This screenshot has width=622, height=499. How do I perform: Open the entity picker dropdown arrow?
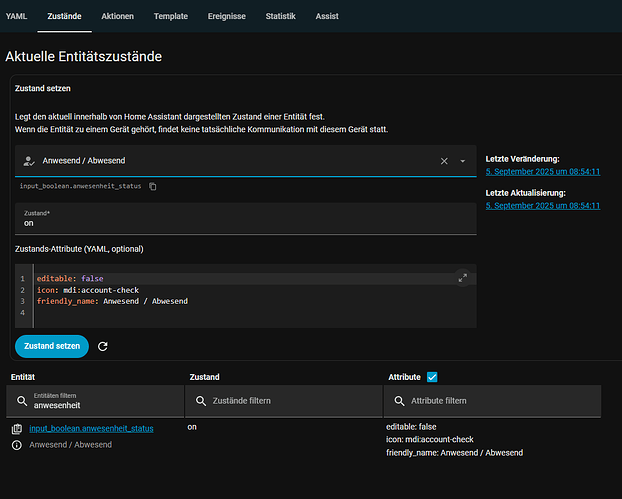[463, 161]
